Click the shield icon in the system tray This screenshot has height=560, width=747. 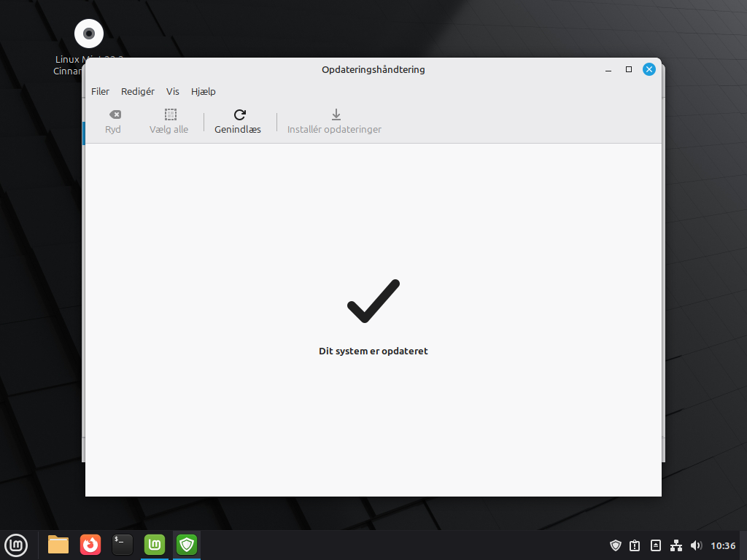point(615,545)
